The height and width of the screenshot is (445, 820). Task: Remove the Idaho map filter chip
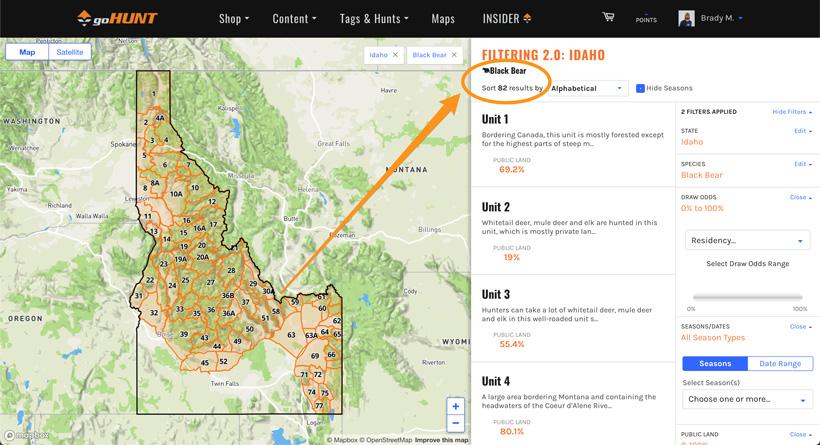pos(395,54)
